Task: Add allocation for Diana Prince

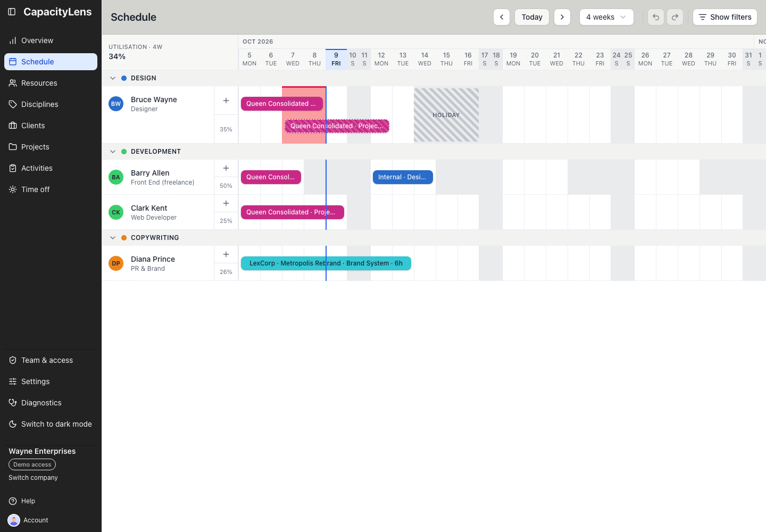Action: pos(226,254)
